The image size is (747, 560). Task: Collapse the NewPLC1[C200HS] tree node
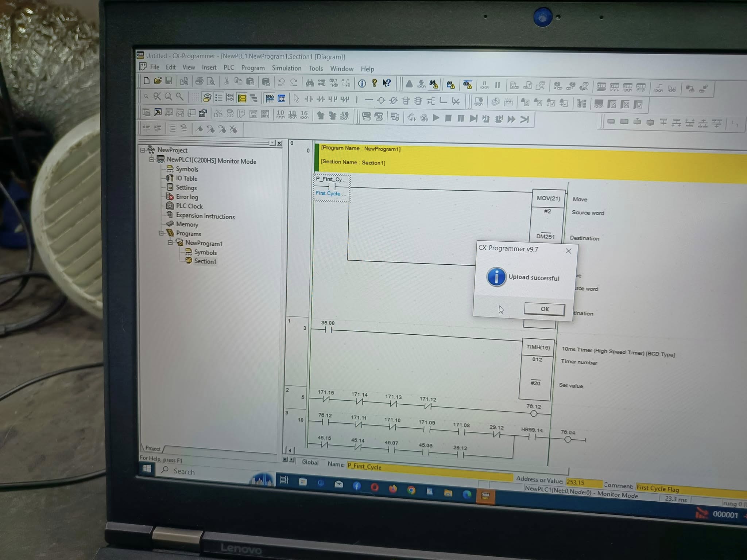(152, 159)
